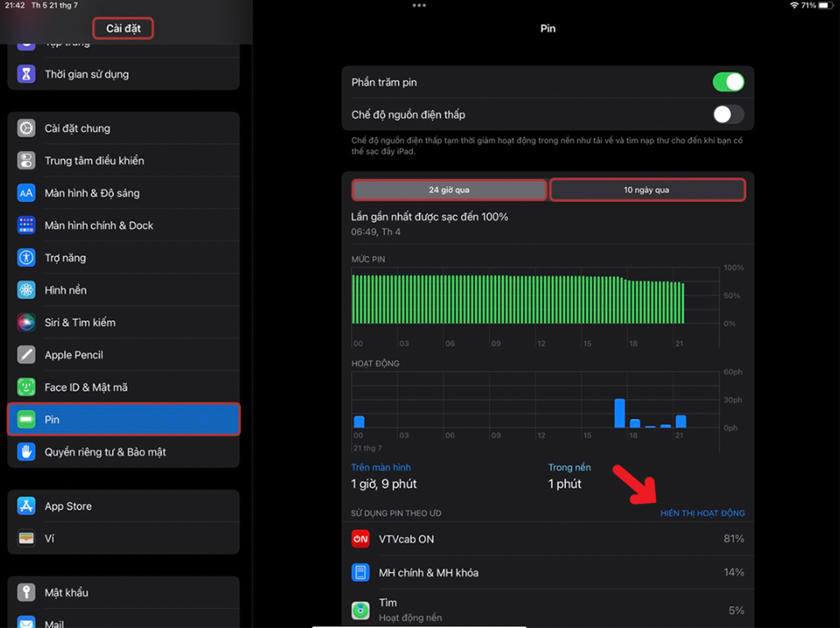Open Face ID & Mật mã settings
Screen dimensions: 840x628
point(123,387)
